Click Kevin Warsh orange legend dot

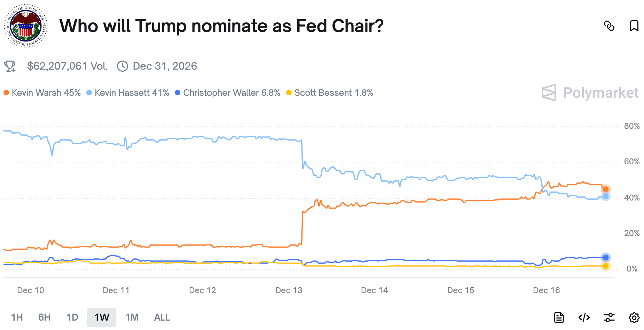(6, 93)
